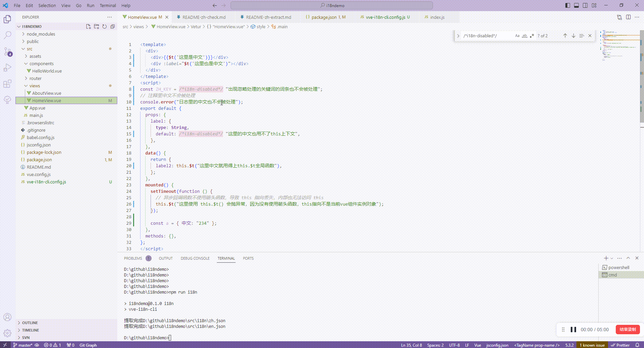The width and height of the screenshot is (644, 348).
Task: Toggle Primary Side Bar layout icon
Action: click(x=568, y=5)
